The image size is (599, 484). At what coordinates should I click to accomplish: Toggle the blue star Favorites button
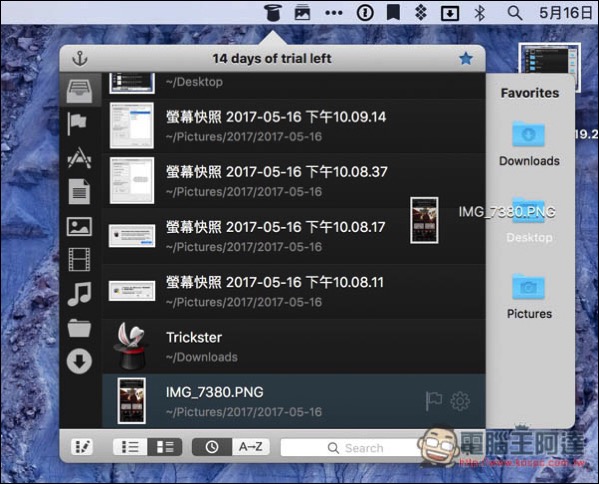coord(466,59)
